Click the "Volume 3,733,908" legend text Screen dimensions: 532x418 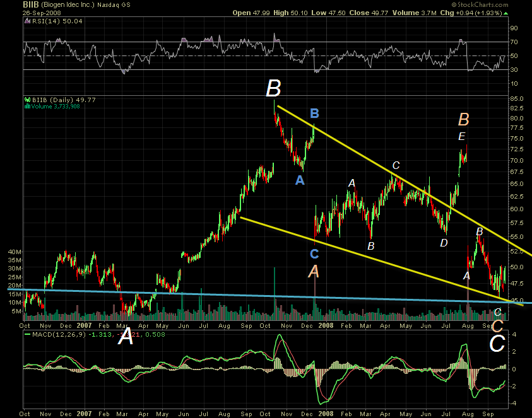pos(56,107)
